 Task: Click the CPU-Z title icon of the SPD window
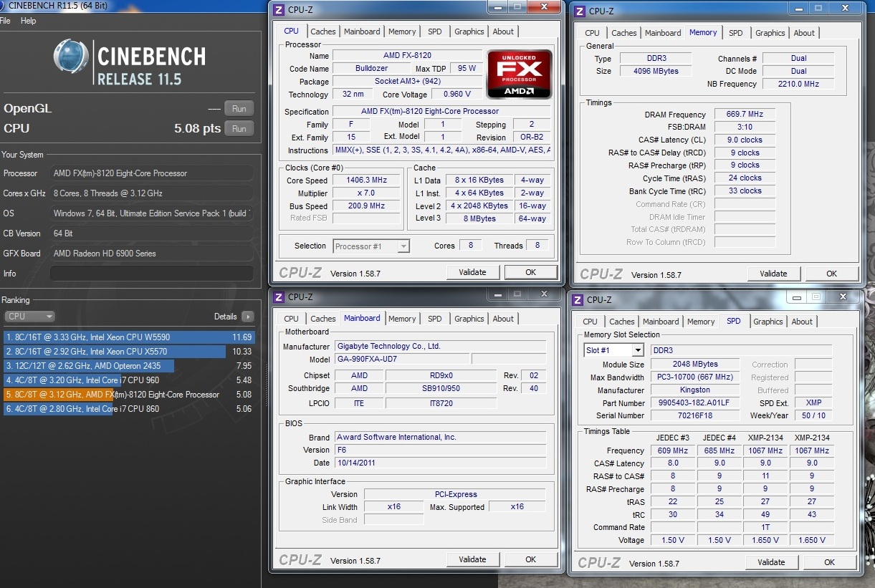pos(576,299)
